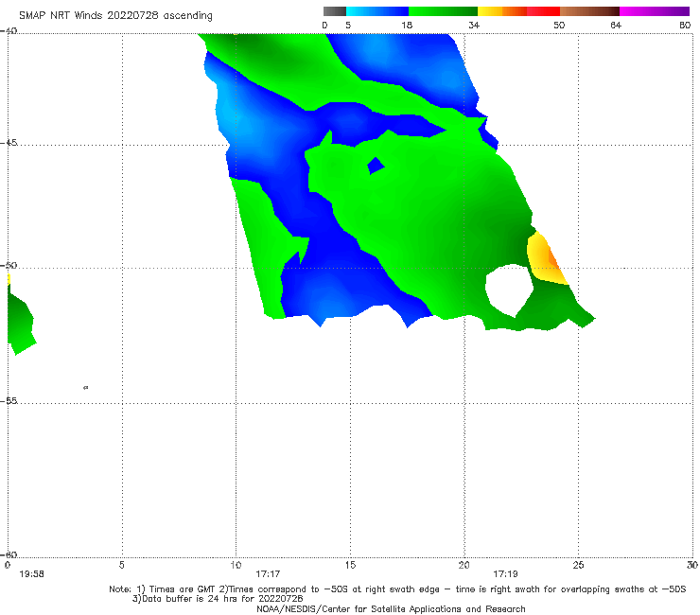Click color bar label 18
Screen dimensions: 700x615
tap(407, 25)
